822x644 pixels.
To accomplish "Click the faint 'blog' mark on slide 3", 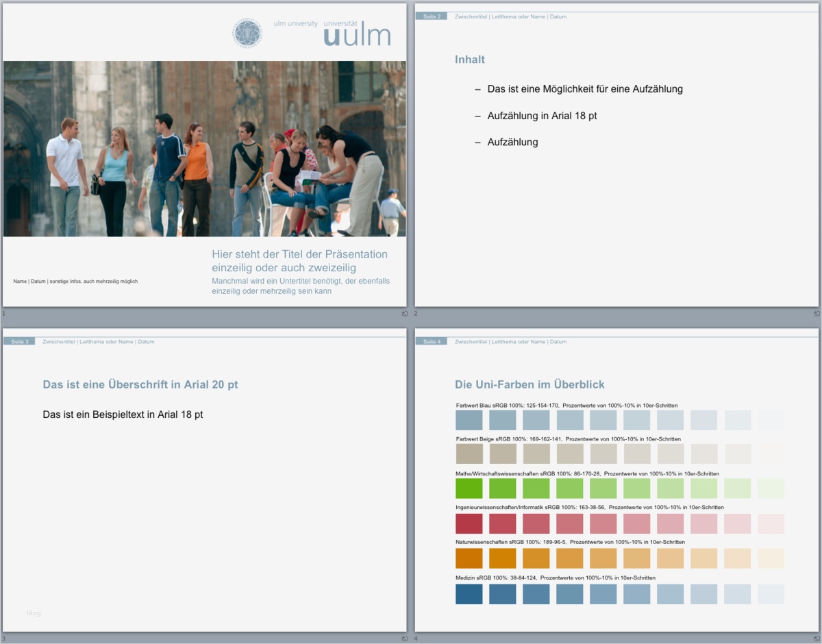I will 32,613.
